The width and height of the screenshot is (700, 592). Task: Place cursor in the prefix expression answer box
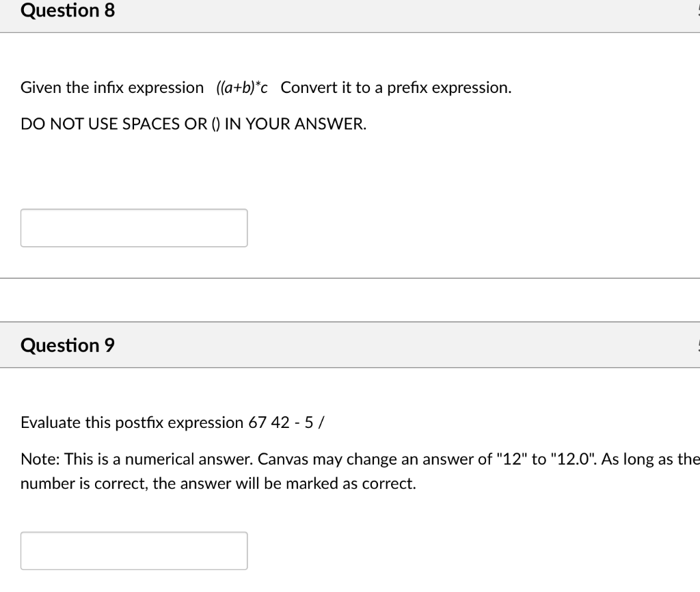click(133, 228)
